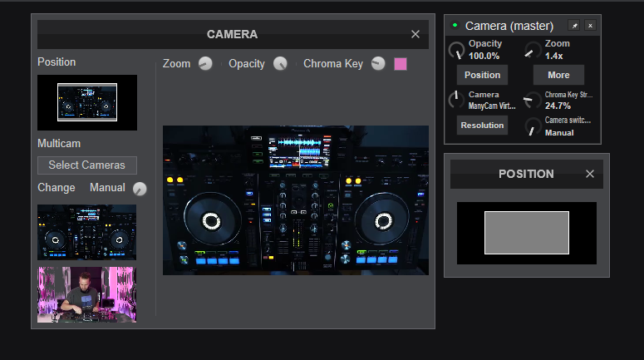Viewport: 644px width, 360px height.
Task: Open the Resolution options
Action: (482, 126)
